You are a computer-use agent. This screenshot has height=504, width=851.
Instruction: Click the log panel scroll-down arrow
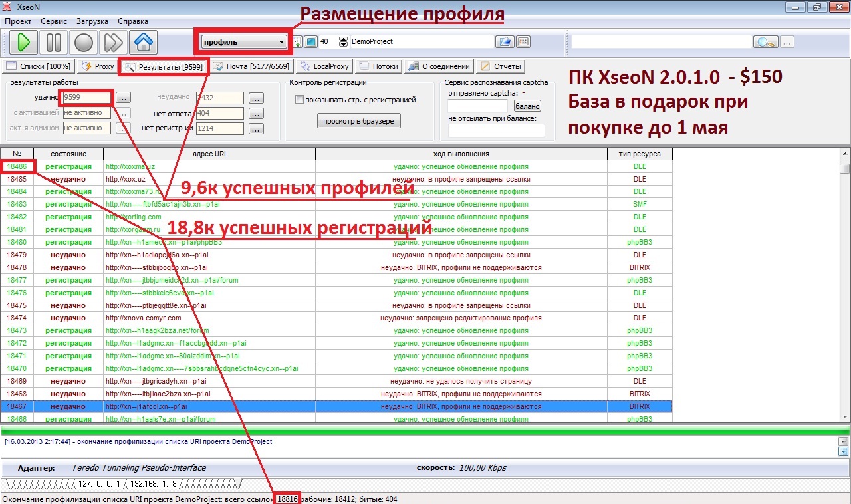click(x=843, y=452)
